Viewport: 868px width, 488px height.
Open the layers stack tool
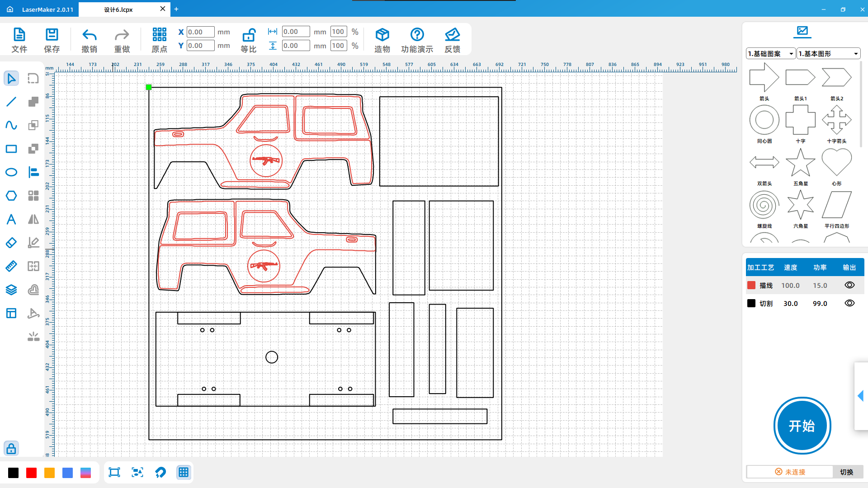click(x=11, y=290)
